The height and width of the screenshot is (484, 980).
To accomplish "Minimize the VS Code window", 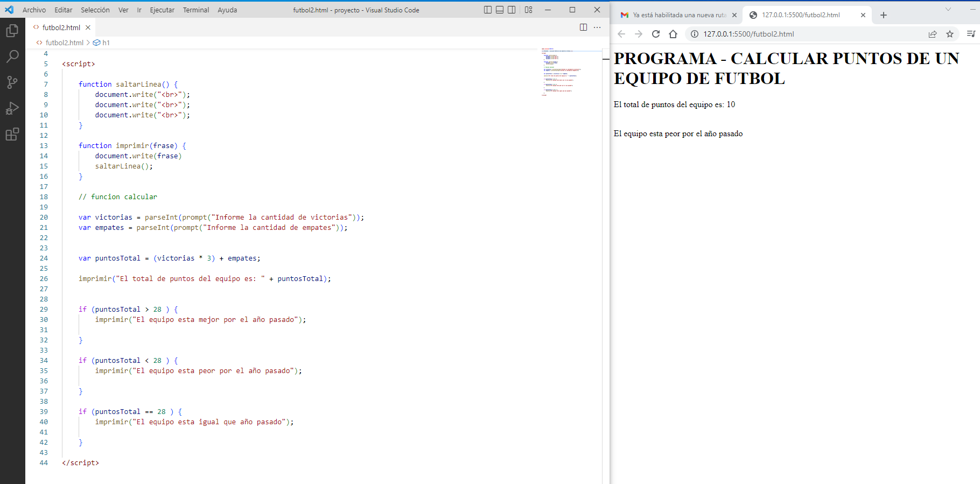I will point(548,10).
